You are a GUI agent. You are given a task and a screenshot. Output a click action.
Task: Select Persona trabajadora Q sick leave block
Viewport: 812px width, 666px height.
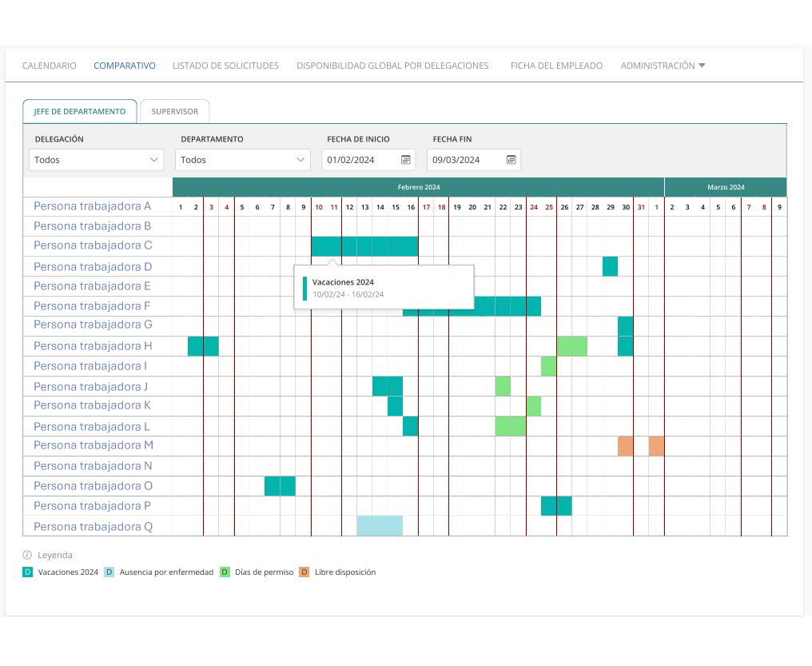click(380, 525)
